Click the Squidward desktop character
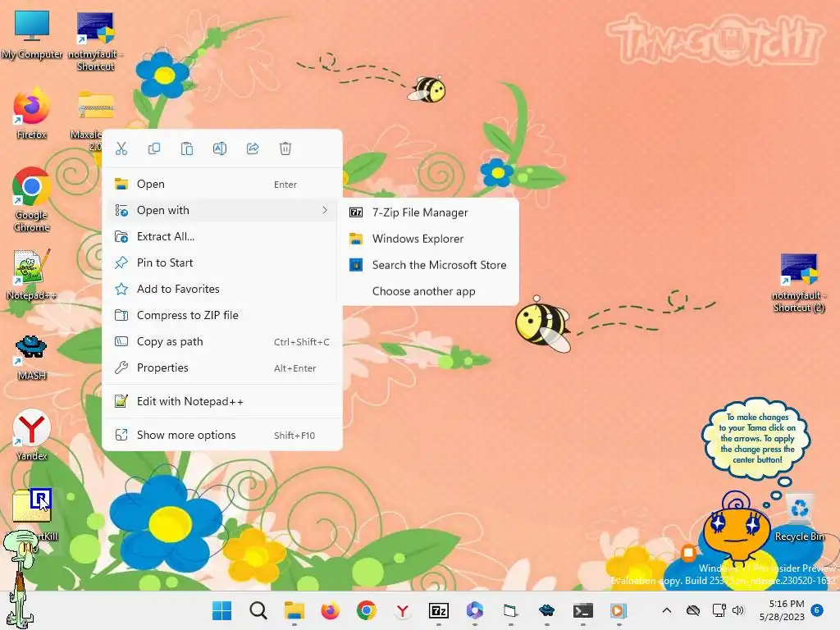 pos(20,578)
